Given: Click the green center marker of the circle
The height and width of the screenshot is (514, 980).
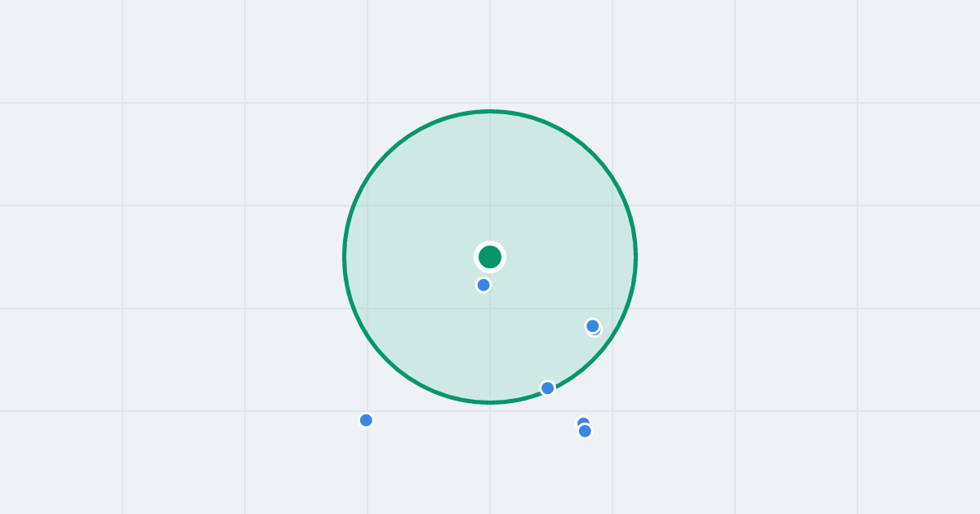Looking at the screenshot, I should (490, 257).
